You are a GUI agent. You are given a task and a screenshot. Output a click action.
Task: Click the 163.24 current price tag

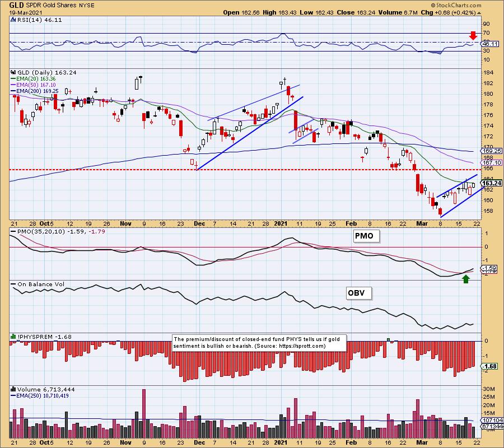coord(492,183)
